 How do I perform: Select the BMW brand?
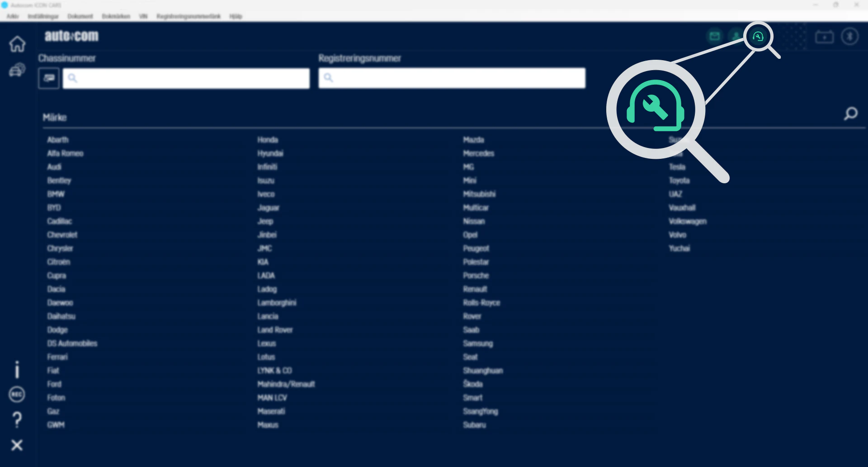pyautogui.click(x=56, y=194)
